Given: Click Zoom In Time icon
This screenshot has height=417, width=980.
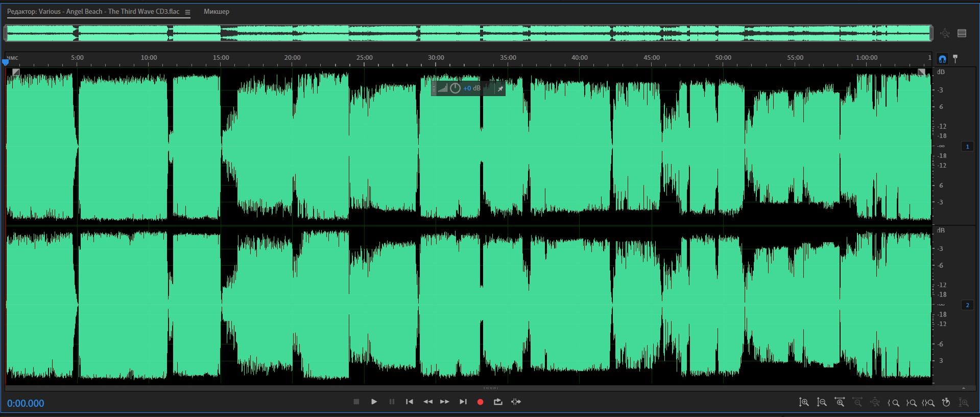Looking at the screenshot, I should [840, 403].
